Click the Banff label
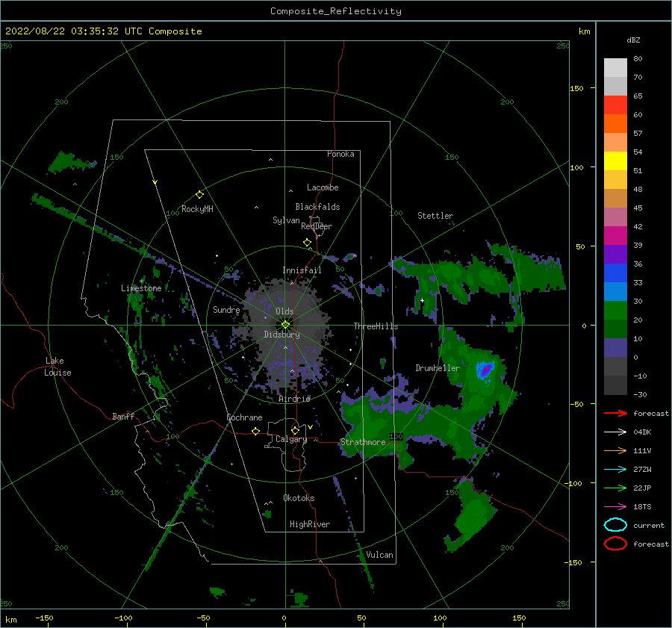Image resolution: width=672 pixels, height=628 pixels. coord(123,416)
